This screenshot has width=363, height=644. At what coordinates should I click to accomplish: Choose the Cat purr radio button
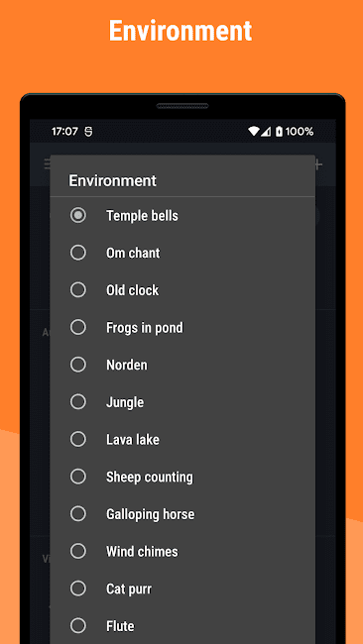point(78,589)
